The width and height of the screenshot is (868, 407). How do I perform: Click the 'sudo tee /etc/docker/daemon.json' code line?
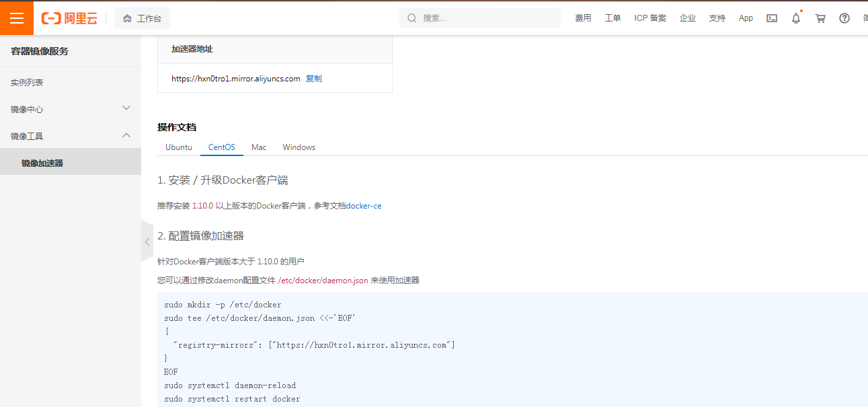pyautogui.click(x=260, y=318)
